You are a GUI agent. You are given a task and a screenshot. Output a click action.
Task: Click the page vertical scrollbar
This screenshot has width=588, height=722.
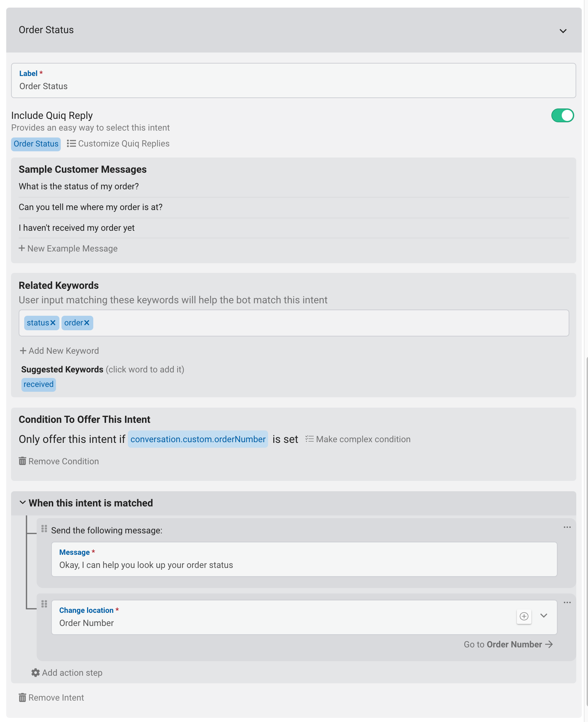[x=587, y=532]
